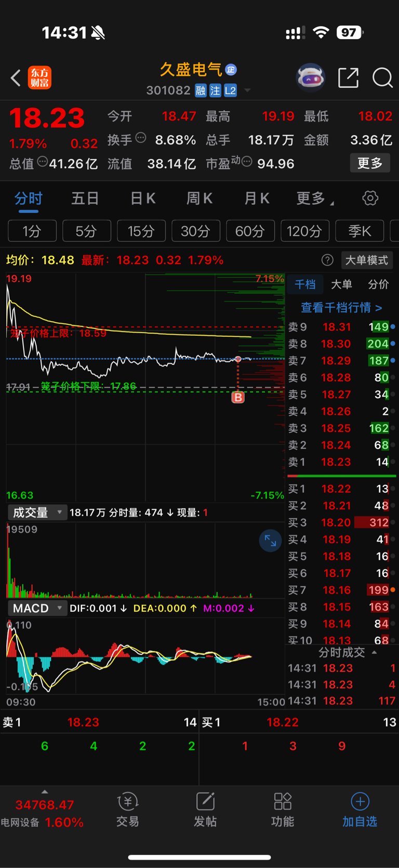Tap the back arrow icon
The height and width of the screenshot is (868, 399).
click(16, 78)
